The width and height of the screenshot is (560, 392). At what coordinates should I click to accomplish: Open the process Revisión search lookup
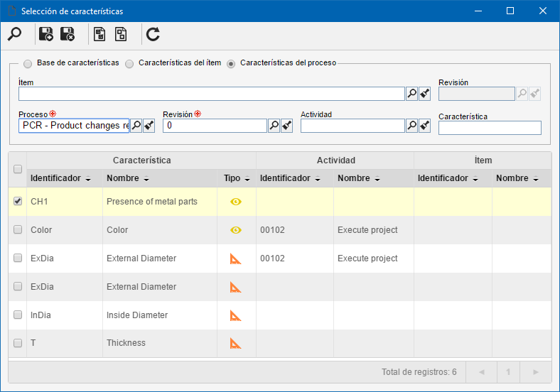pyautogui.click(x=274, y=126)
